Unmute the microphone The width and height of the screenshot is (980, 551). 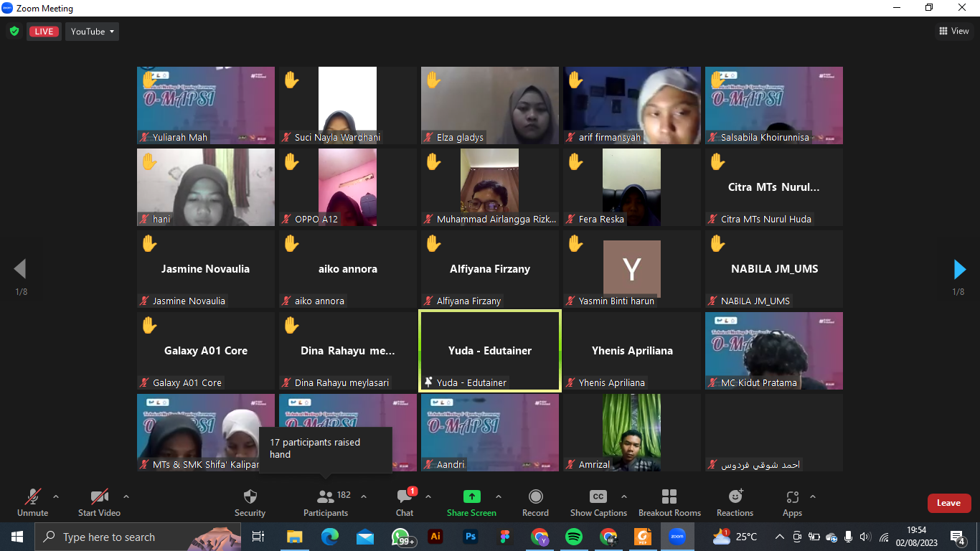tap(32, 502)
